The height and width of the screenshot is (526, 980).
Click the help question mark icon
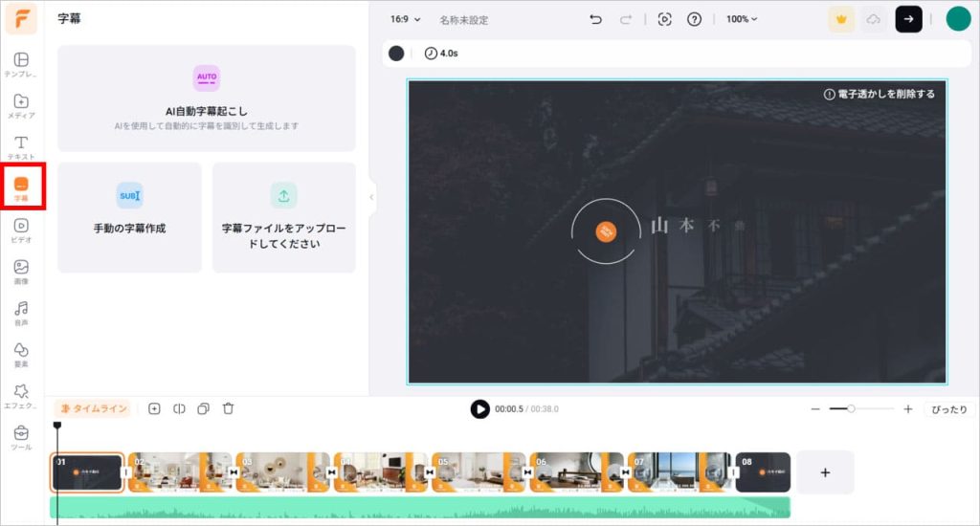tap(695, 19)
